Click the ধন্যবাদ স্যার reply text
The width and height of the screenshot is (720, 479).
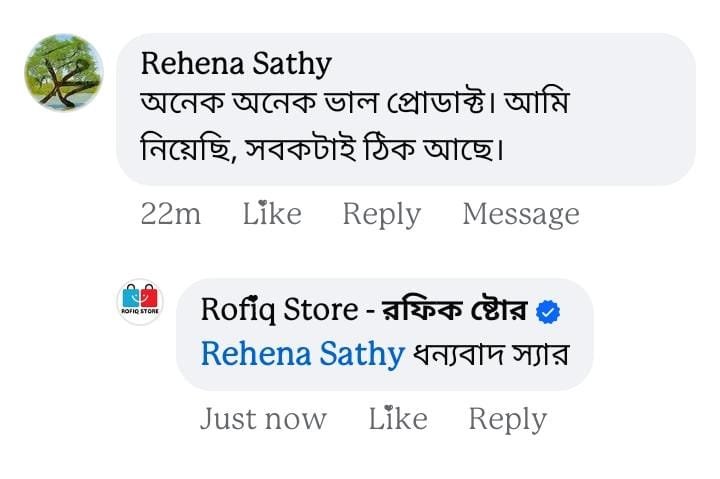(491, 355)
